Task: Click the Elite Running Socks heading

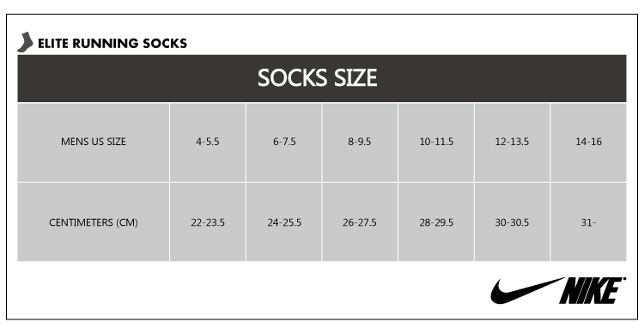Action: point(112,44)
